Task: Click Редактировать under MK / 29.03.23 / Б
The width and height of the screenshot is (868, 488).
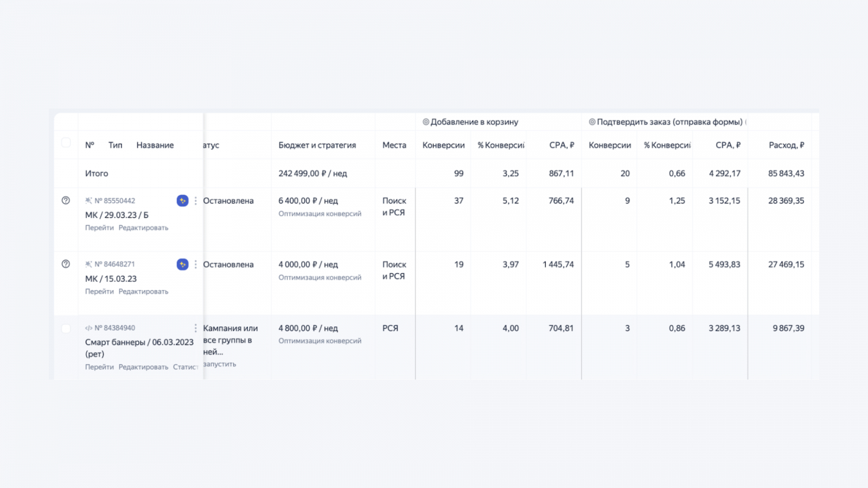Action: pyautogui.click(x=143, y=228)
